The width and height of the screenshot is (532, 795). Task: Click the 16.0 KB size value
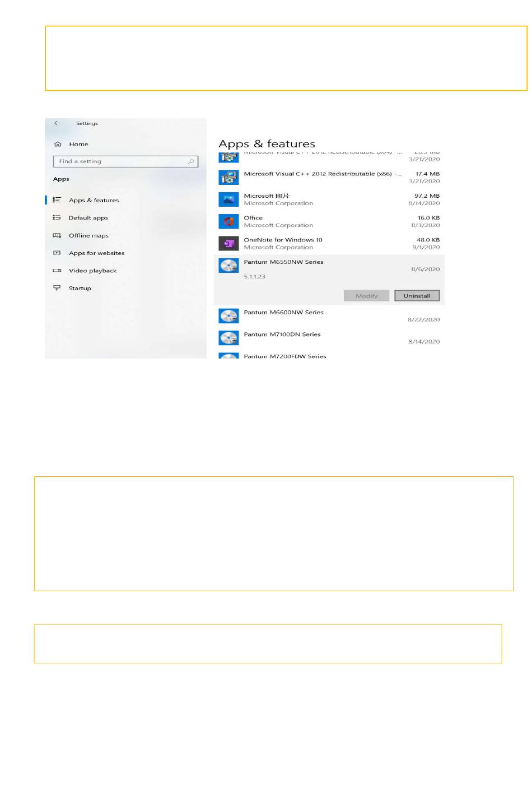coord(428,218)
